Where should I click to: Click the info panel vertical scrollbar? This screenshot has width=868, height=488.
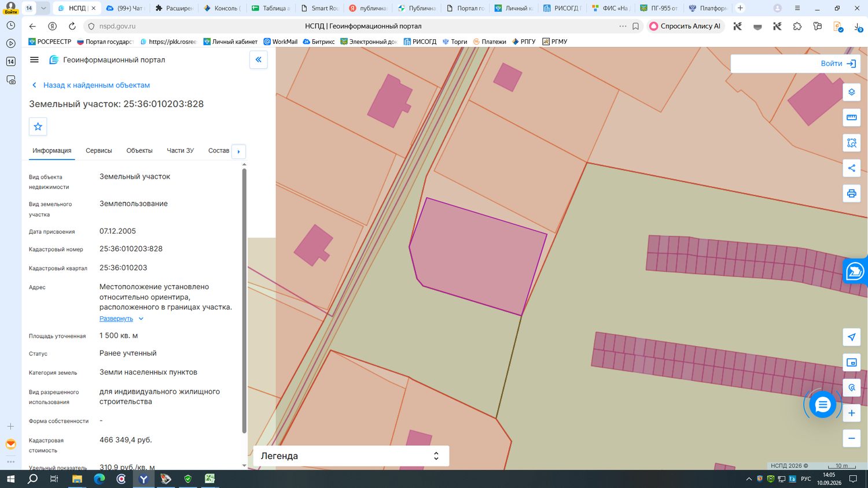tap(244, 301)
